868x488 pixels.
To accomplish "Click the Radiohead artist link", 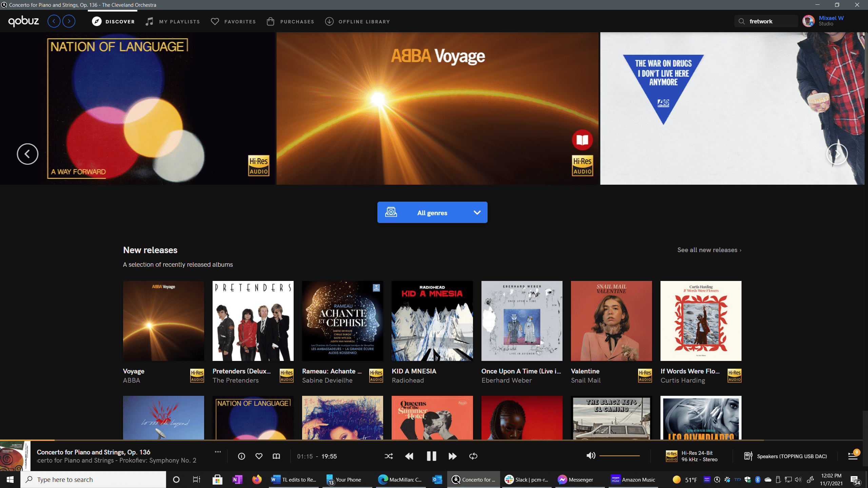I will [x=408, y=380].
